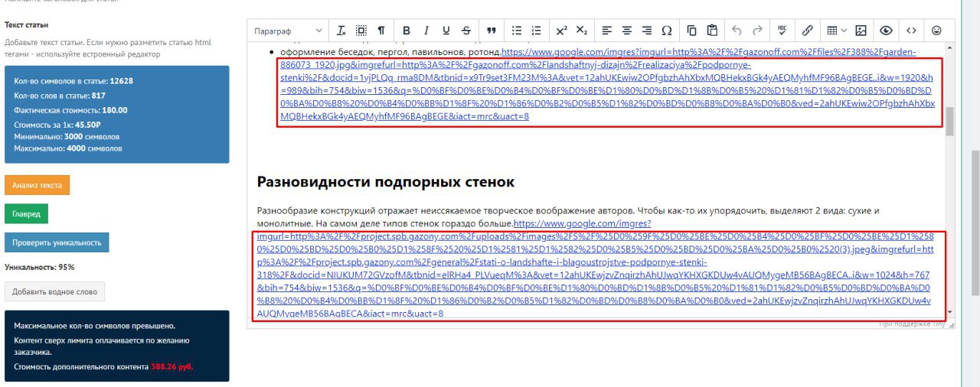Apply subscript formatting
980x387 pixels.
tap(582, 31)
